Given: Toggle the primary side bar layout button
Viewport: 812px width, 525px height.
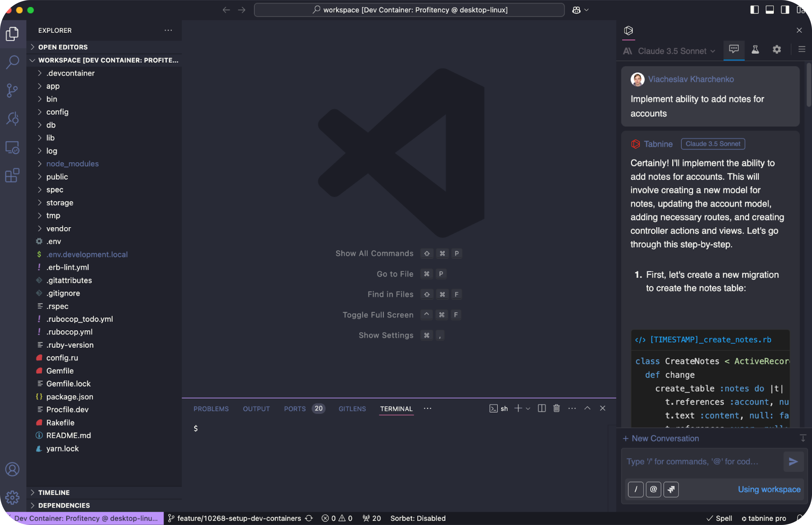Looking at the screenshot, I should pos(754,10).
